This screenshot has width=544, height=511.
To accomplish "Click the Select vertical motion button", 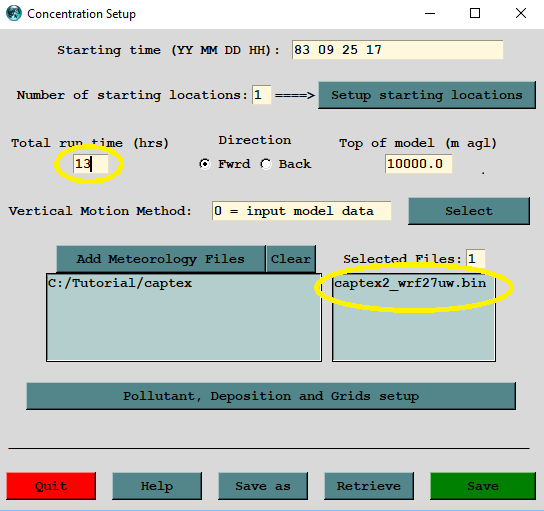I will pyautogui.click(x=469, y=211).
